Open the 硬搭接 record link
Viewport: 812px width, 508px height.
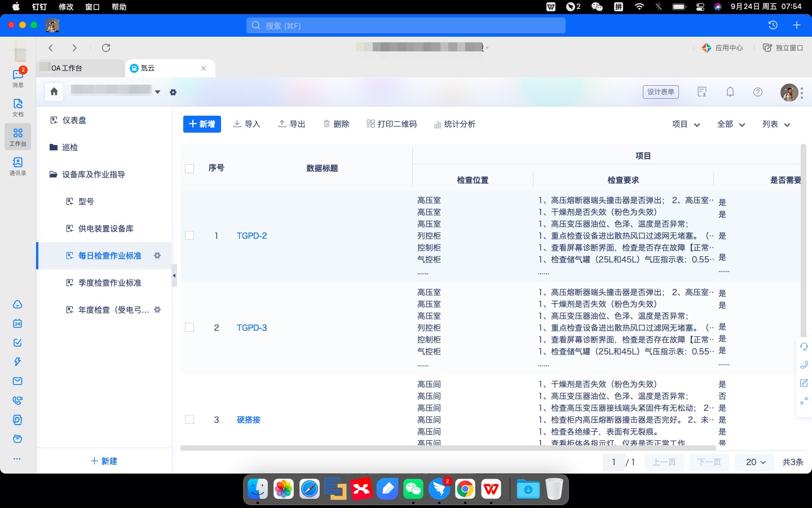249,420
